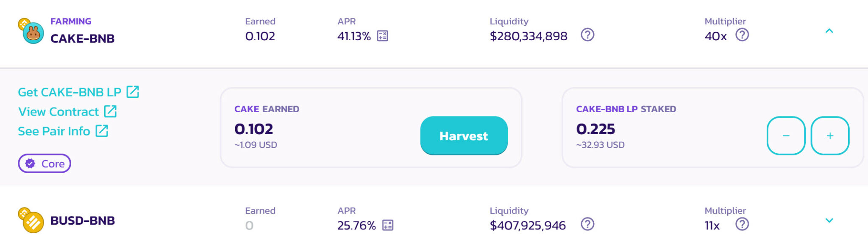Screen dimensions: 868x243
Task: Unstake LP tokens with minus button
Action: (786, 136)
